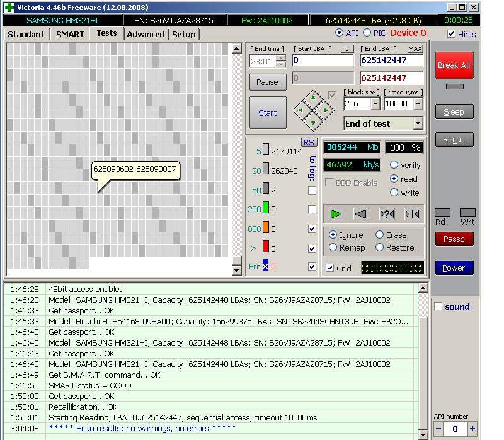This screenshot has width=504, height=440.
Task: Select the verify radio button
Action: [x=394, y=165]
